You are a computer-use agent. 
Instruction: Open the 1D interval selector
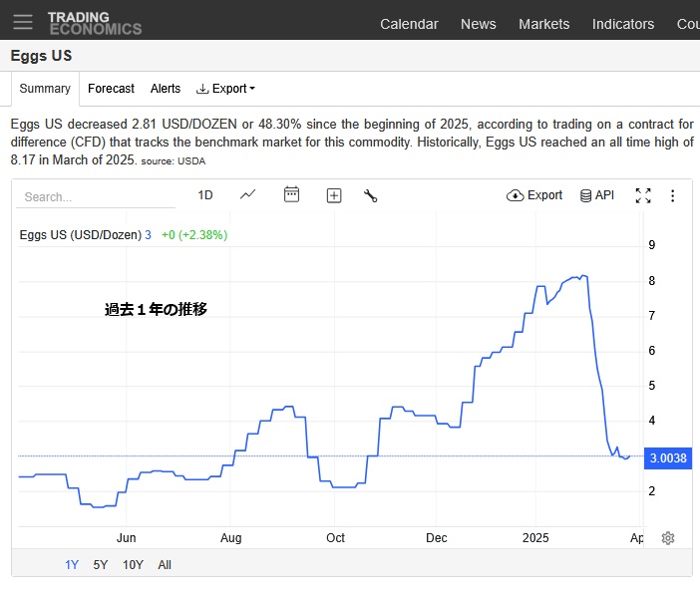pyautogui.click(x=205, y=195)
